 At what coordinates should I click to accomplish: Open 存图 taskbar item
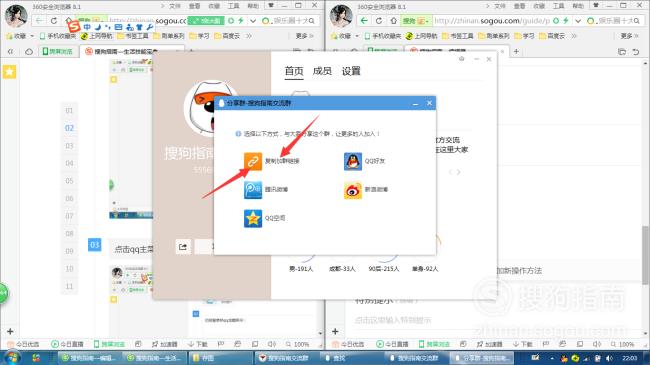(x=220, y=358)
